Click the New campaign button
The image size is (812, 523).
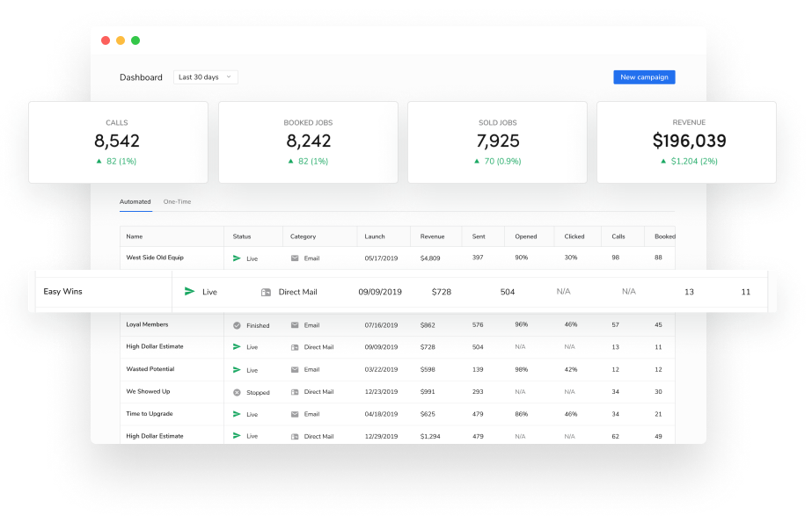click(x=644, y=76)
